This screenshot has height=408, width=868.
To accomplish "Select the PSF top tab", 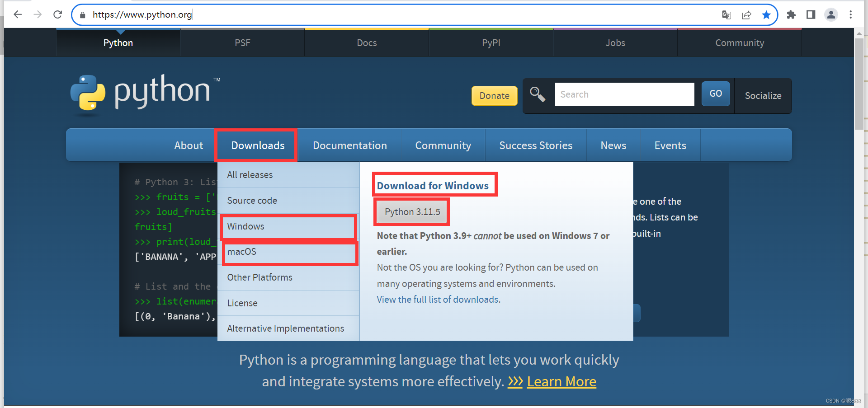I will (242, 43).
